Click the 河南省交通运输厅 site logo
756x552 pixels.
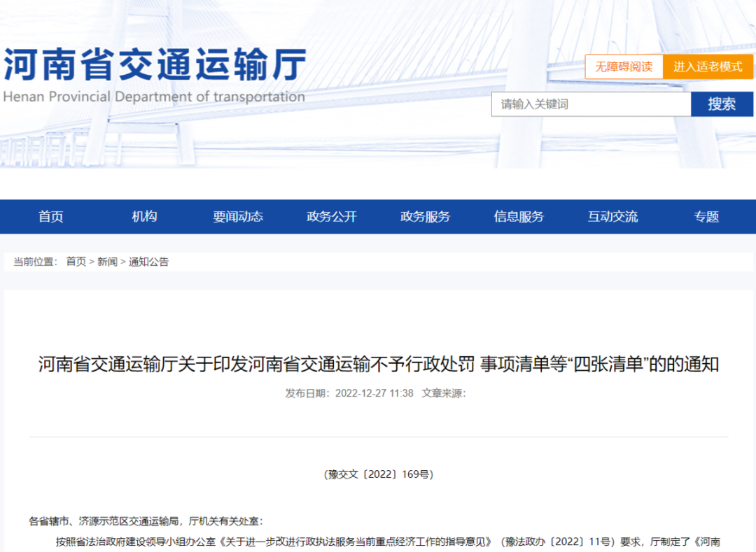click(155, 64)
